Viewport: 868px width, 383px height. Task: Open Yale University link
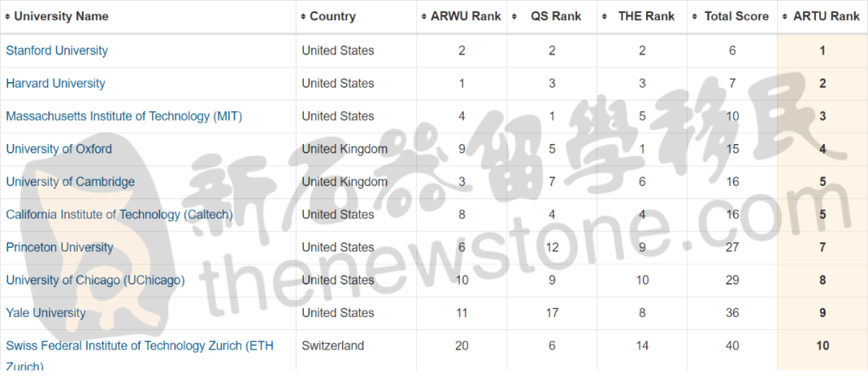tap(46, 313)
